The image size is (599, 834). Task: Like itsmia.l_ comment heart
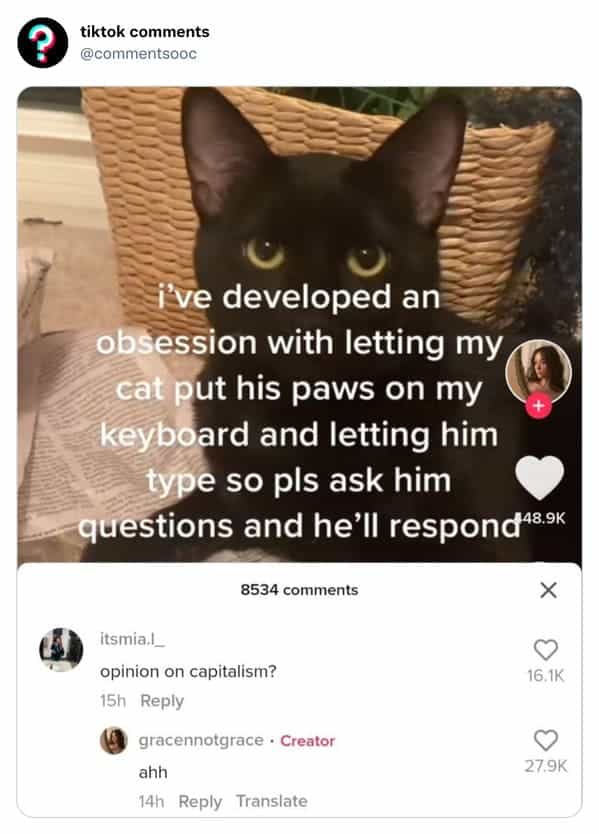click(546, 649)
